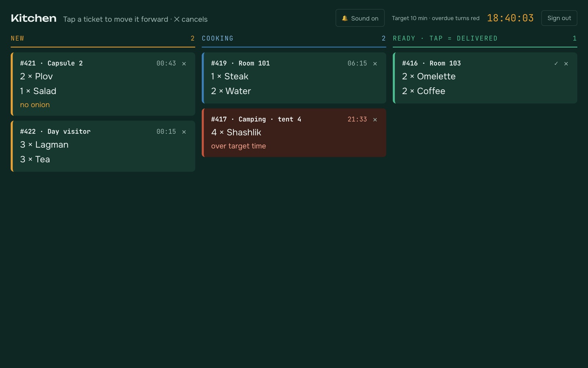
Task: Click '2 × Coffee' item line
Action: pos(423,91)
